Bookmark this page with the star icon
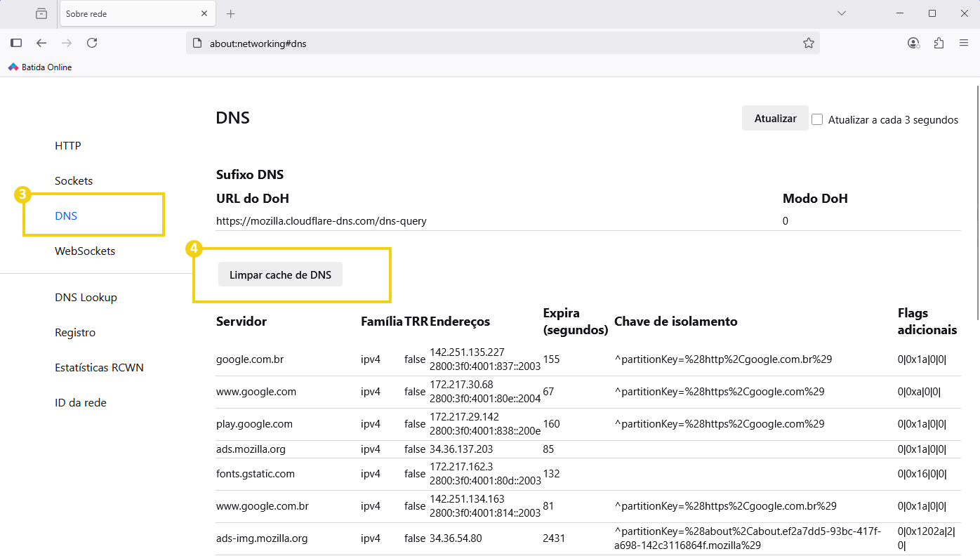Image resolution: width=980 pixels, height=556 pixels. click(x=808, y=43)
